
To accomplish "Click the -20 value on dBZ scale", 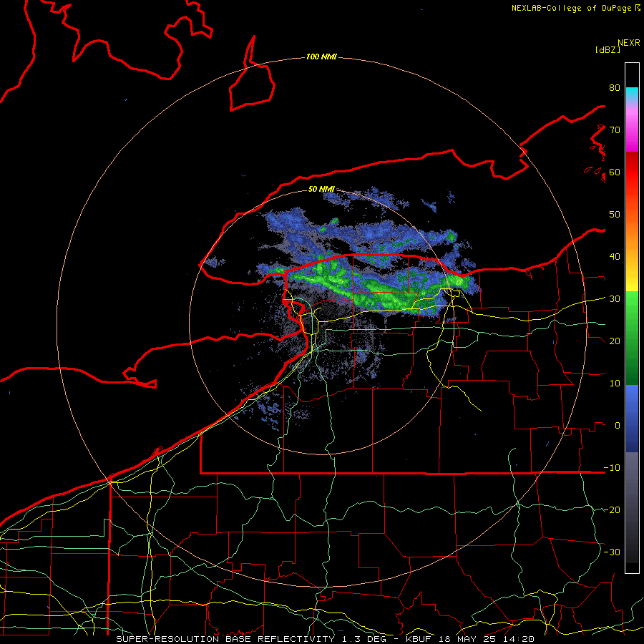I will (612, 510).
